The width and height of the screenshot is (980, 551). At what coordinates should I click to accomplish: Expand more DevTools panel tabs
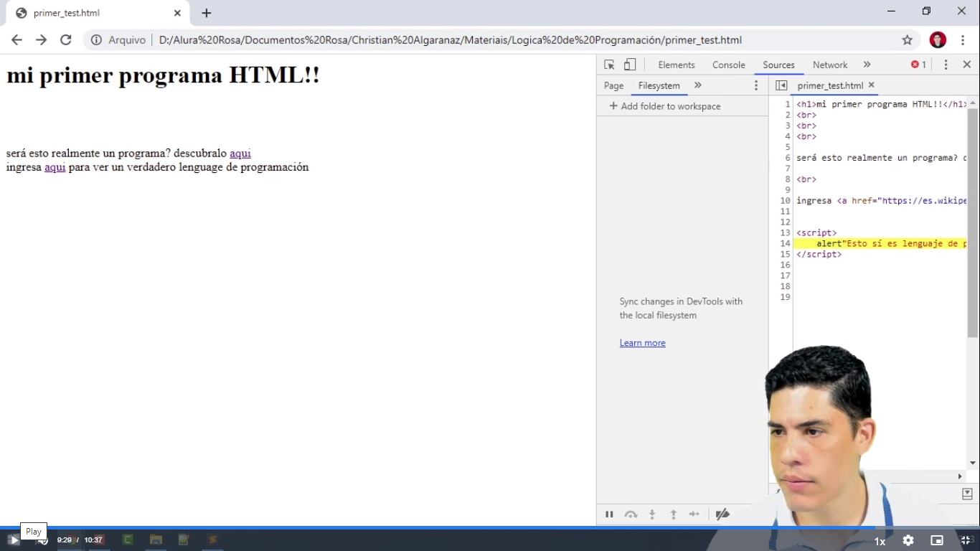pos(867,65)
